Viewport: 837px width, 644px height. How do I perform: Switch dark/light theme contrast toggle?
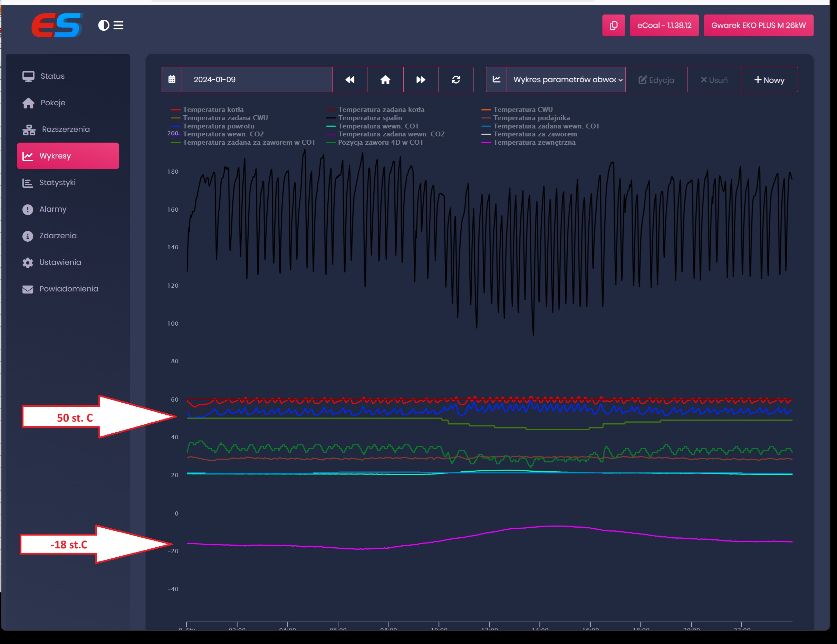[104, 25]
